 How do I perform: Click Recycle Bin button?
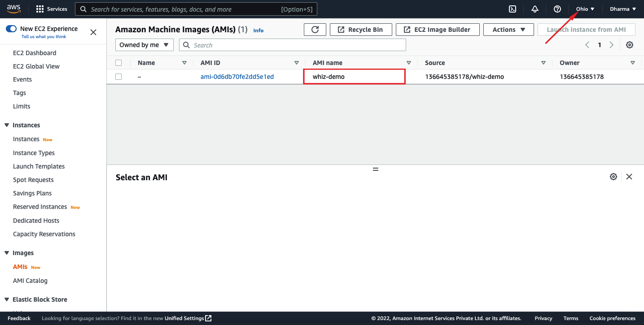click(x=361, y=30)
